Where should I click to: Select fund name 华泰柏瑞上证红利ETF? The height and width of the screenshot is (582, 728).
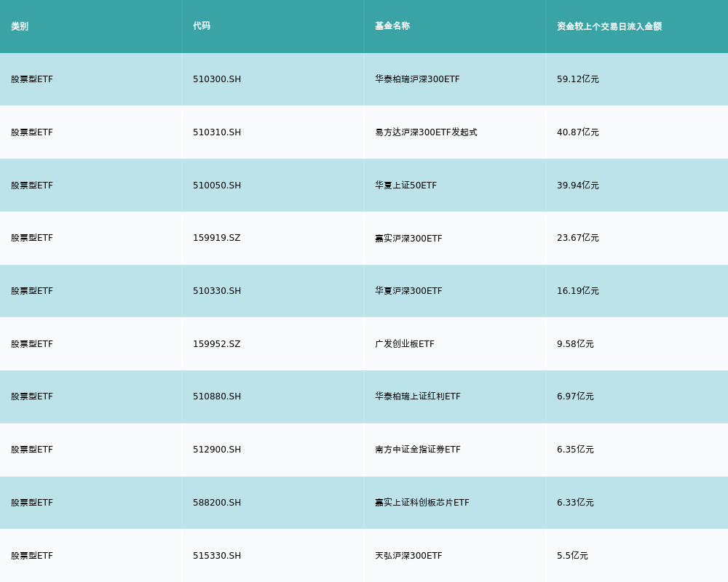pos(417,396)
